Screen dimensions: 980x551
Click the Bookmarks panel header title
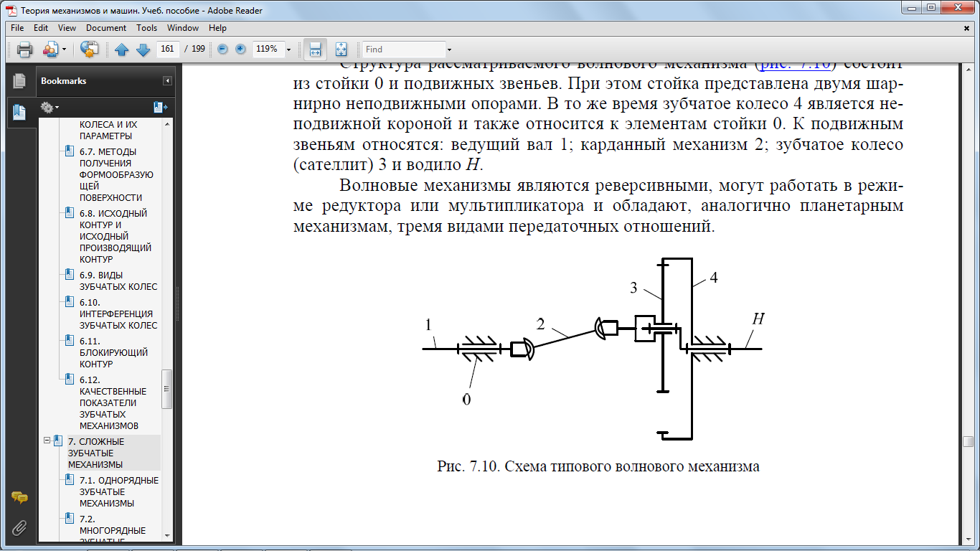pyautogui.click(x=63, y=81)
